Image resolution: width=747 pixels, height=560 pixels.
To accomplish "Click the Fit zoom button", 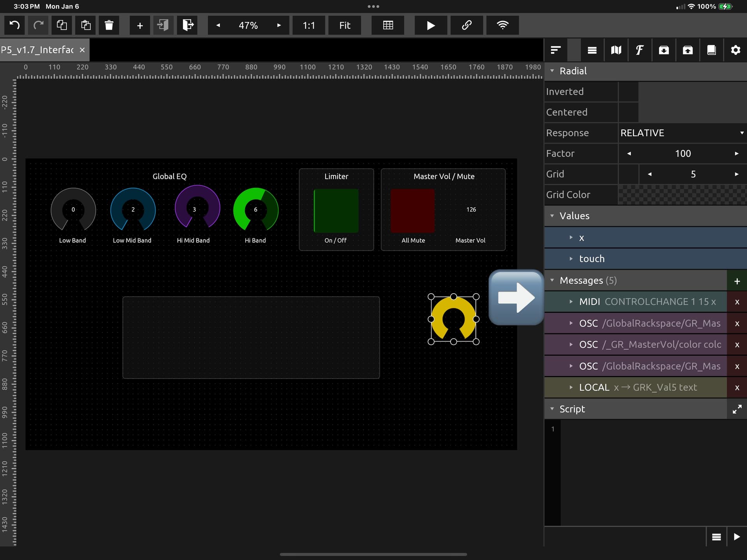I will pyautogui.click(x=345, y=25).
